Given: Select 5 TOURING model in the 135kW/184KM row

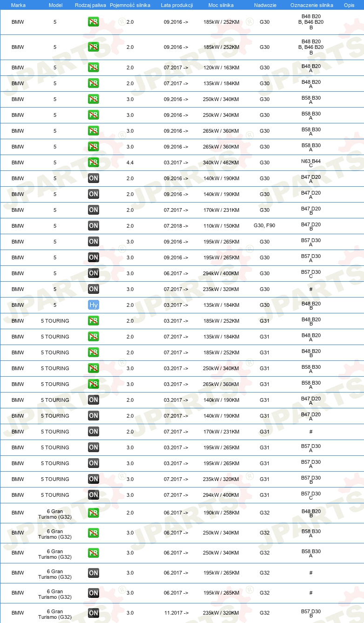Looking at the screenshot, I should point(55,337).
